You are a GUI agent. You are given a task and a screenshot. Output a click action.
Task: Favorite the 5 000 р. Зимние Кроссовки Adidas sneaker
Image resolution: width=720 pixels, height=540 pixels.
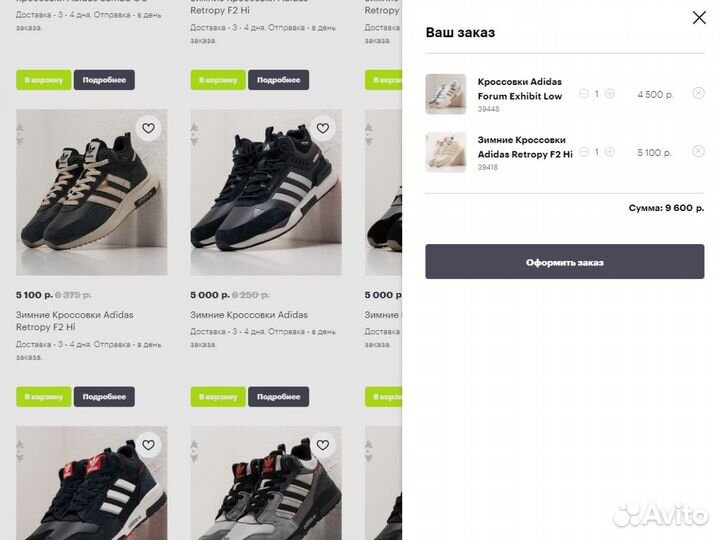(322, 128)
